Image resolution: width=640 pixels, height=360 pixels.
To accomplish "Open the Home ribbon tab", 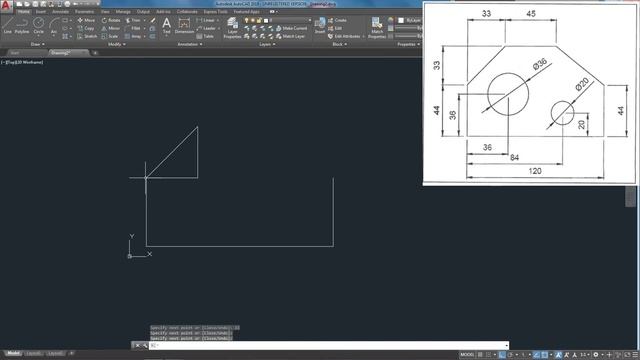I will pos(24,12).
